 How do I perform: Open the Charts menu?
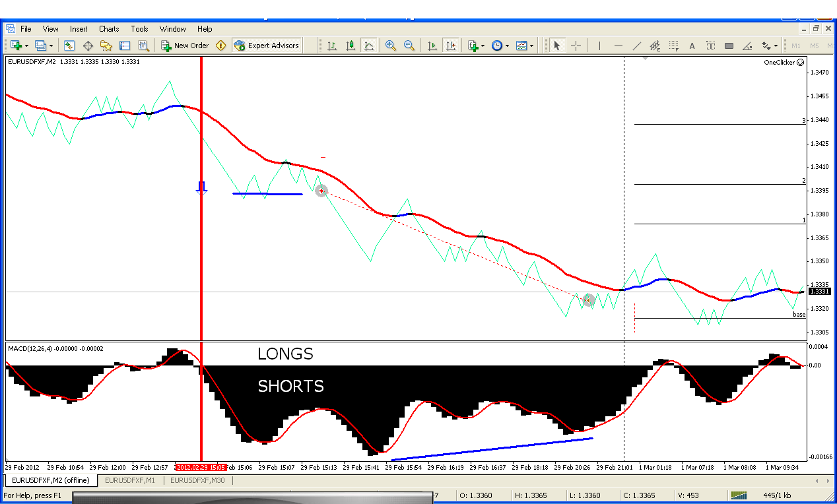(x=109, y=29)
